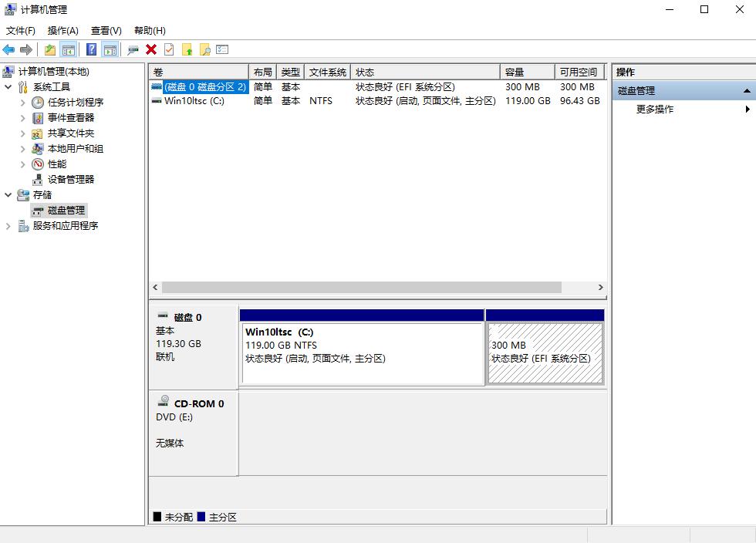Toggle the Action pane visibility icon
Image resolution: width=756 pixels, height=543 pixels.
pyautogui.click(x=110, y=49)
